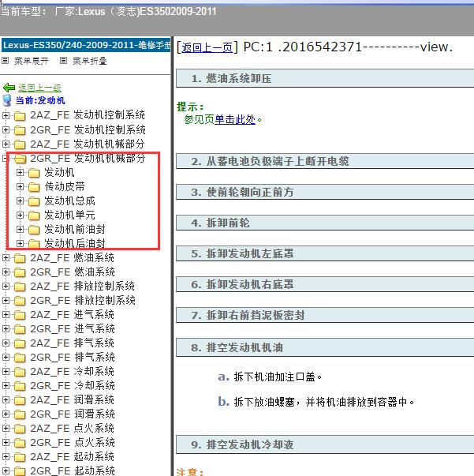
Task: Click the 菜单展开 label
Action: [x=32, y=61]
